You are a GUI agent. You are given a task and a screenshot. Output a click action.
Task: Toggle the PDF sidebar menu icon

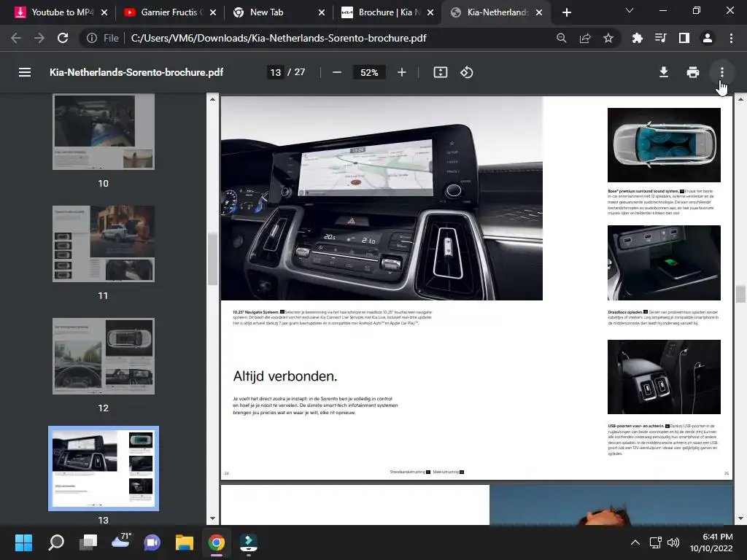[25, 72]
